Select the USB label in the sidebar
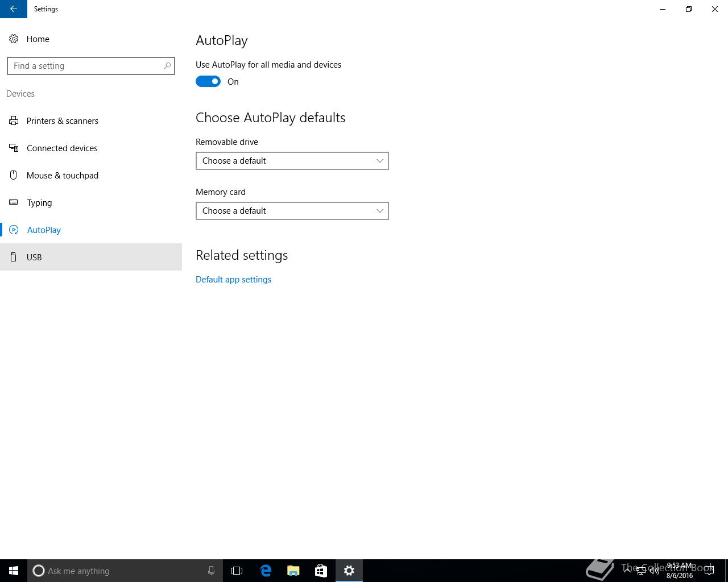Viewport: 728px width, 582px height. (34, 257)
